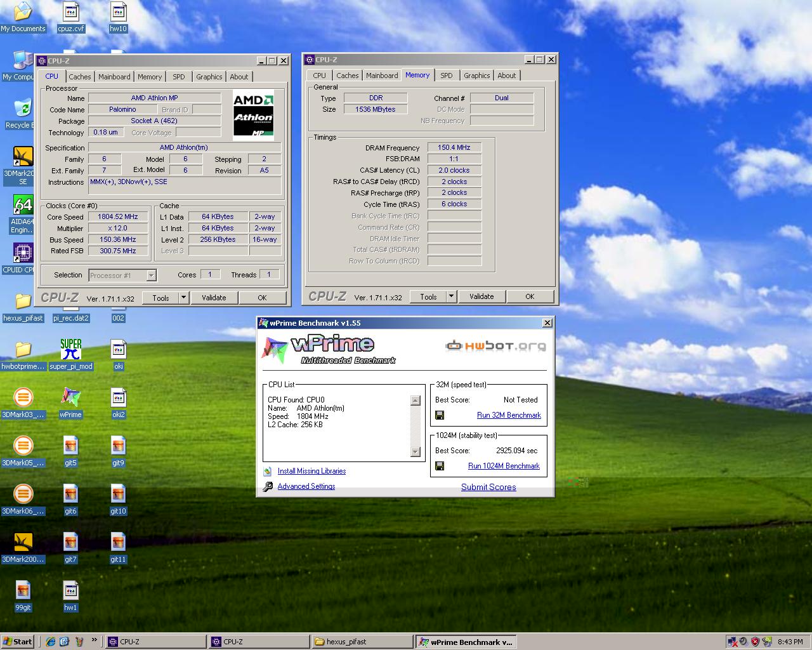812x650 pixels.
Task: Click Validate in left CPU-Z window
Action: (x=214, y=297)
